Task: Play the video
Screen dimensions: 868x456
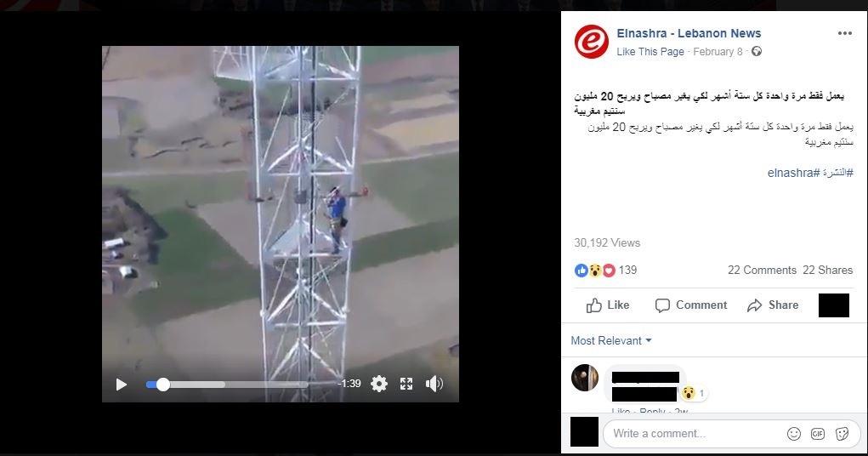Action: click(x=122, y=384)
